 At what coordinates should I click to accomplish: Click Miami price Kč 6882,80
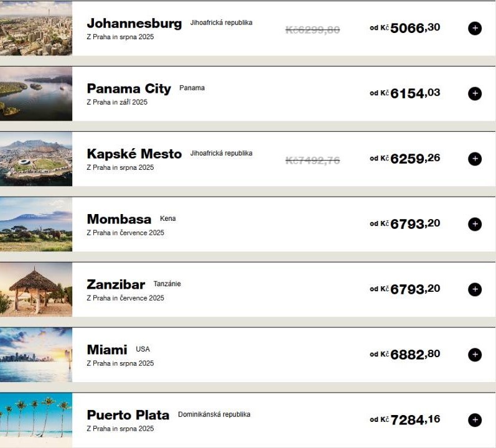[414, 354]
